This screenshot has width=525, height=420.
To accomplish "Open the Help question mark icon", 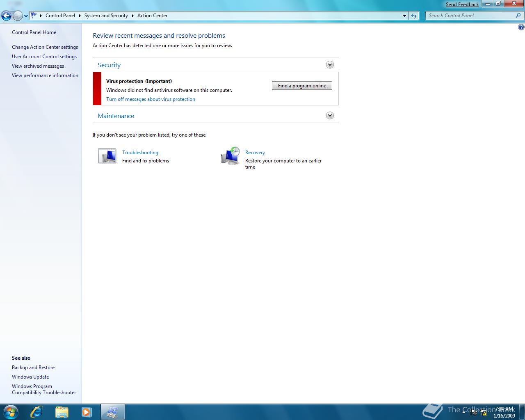I will (521, 27).
